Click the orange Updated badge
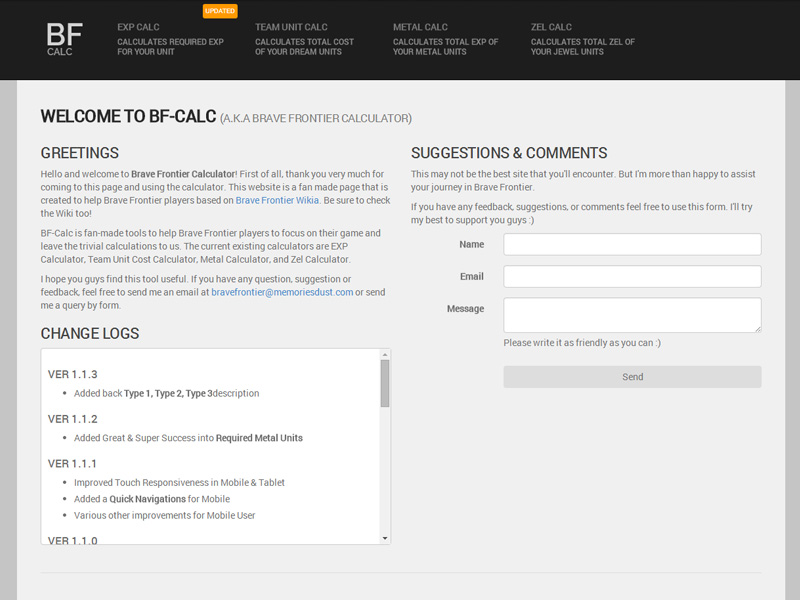800x600 pixels. click(x=220, y=11)
